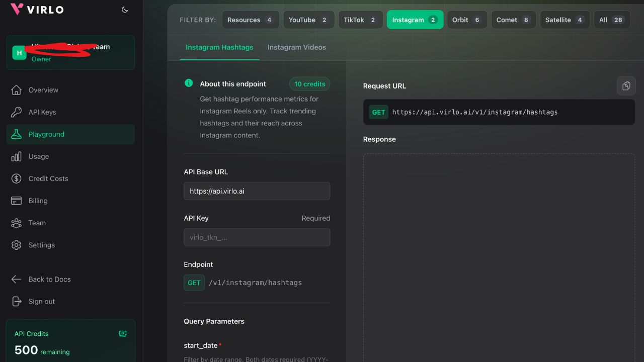Screen dimensions: 644x362
Task: Focus the API Key input field
Action: click(x=257, y=237)
